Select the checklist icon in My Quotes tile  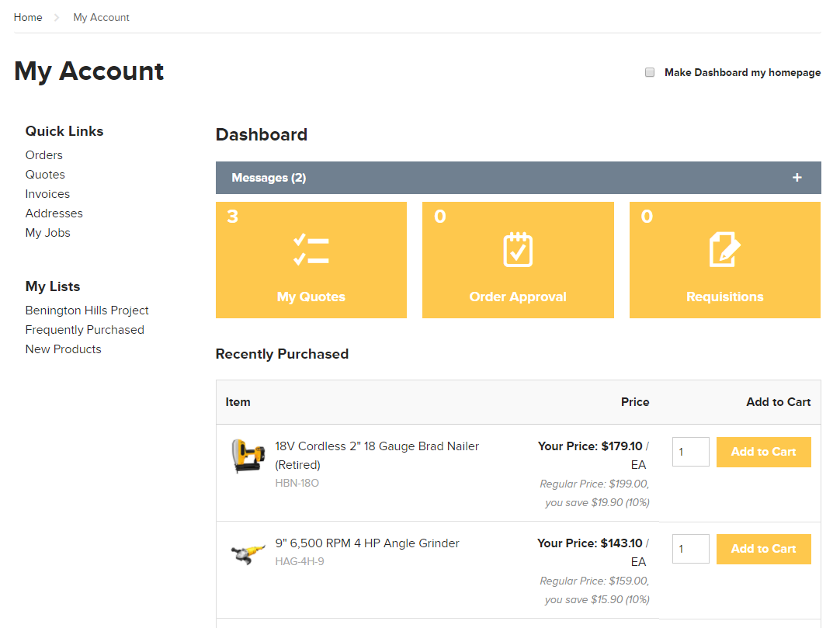311,249
